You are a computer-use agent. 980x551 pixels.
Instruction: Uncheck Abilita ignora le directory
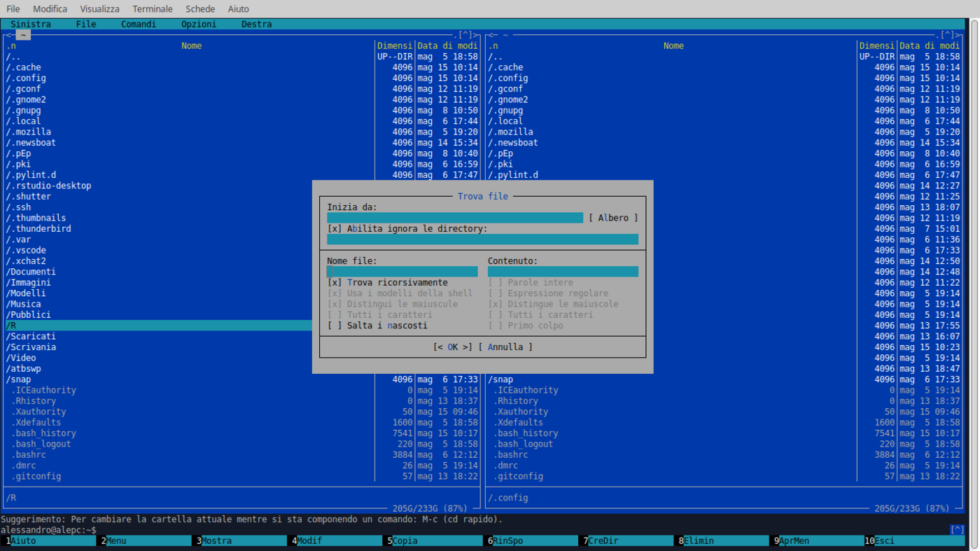point(335,229)
